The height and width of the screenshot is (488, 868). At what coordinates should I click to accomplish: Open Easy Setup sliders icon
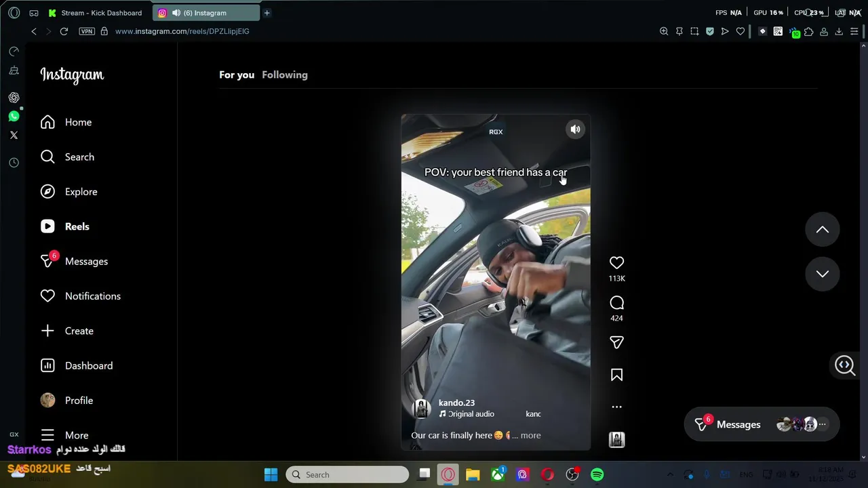coord(854,31)
